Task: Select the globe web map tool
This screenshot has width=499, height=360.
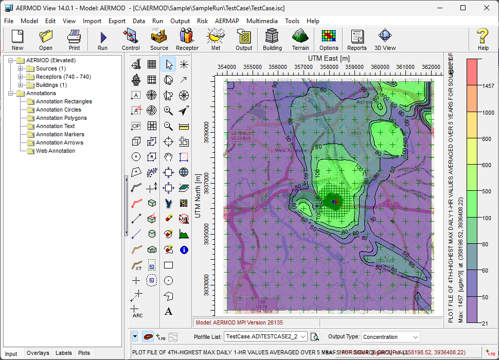Action: pyautogui.click(x=184, y=172)
